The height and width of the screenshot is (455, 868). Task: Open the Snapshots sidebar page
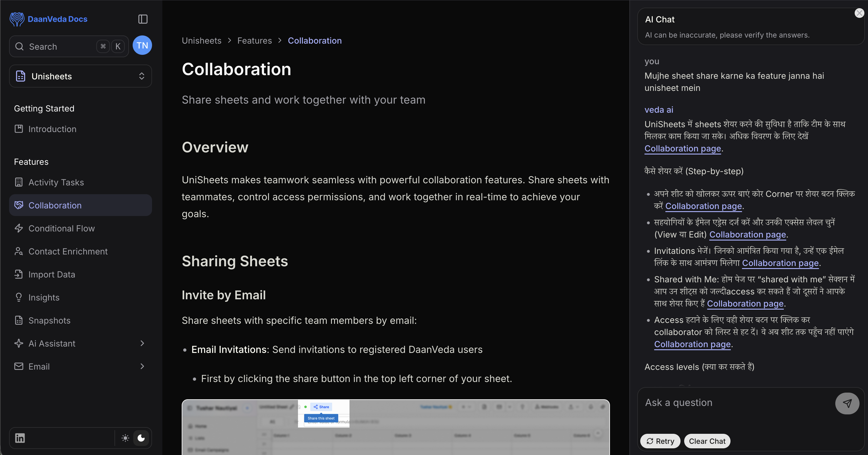50,320
